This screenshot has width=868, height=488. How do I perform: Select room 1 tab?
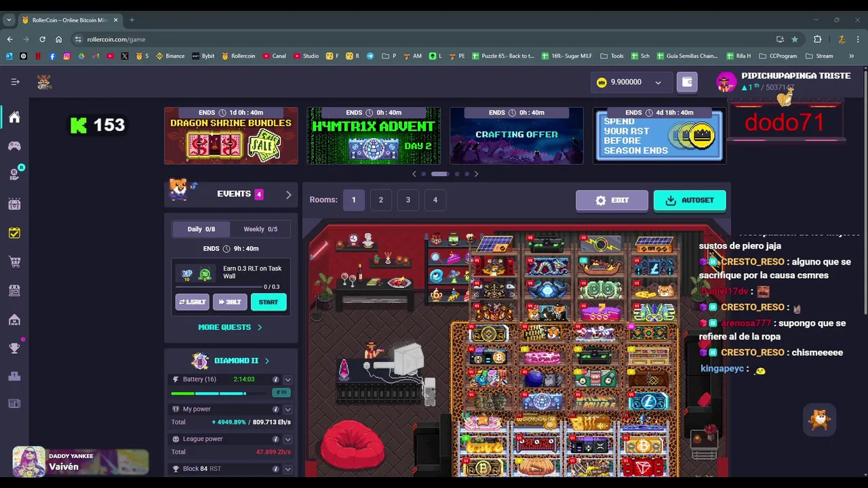(353, 200)
